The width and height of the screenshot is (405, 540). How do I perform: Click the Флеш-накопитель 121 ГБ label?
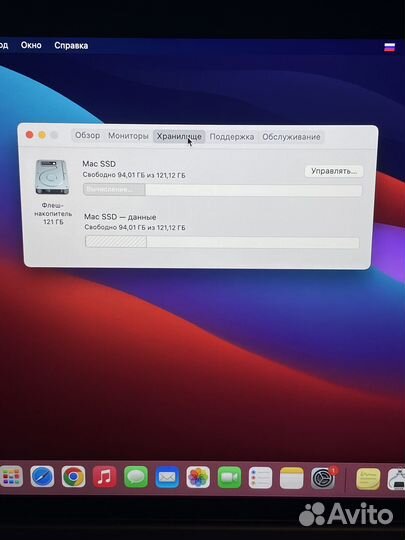tap(53, 214)
